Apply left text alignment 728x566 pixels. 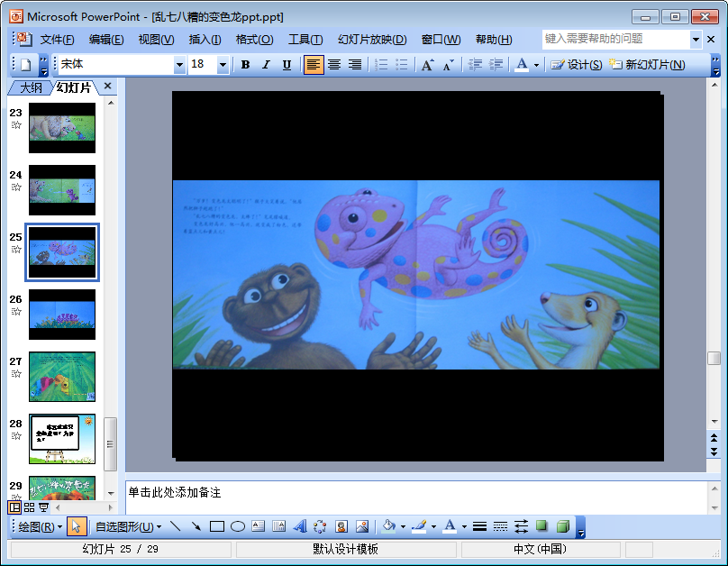[x=314, y=65]
